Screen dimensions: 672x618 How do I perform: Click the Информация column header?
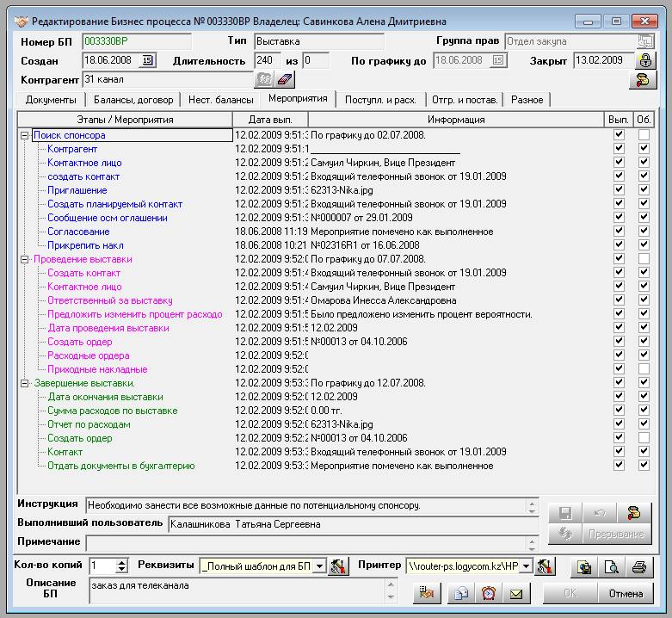pos(456,120)
